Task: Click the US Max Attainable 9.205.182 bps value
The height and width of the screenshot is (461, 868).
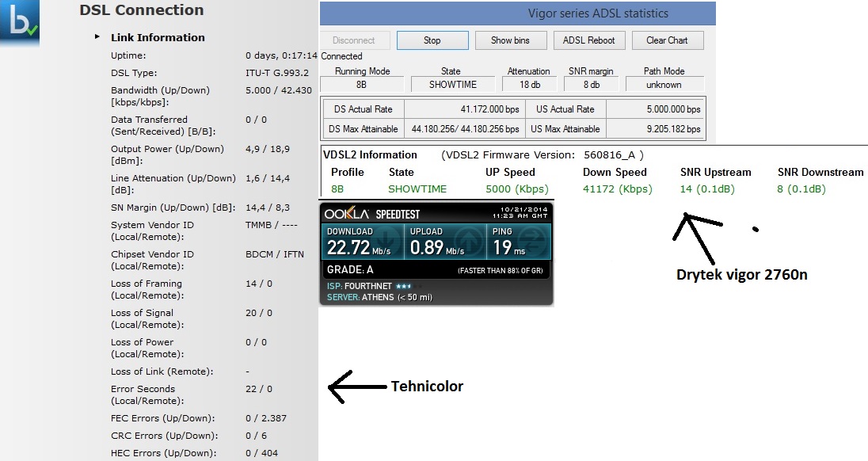Action: tap(673, 129)
